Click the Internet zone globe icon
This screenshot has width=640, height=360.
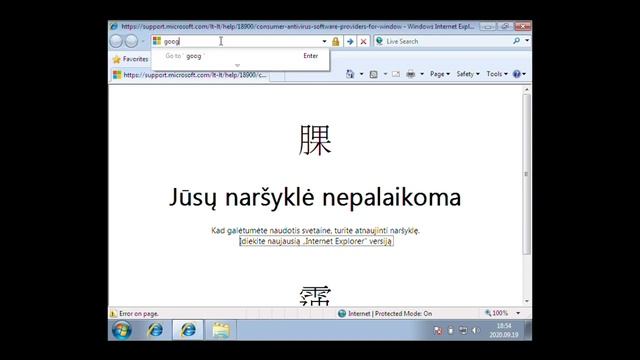click(x=342, y=313)
